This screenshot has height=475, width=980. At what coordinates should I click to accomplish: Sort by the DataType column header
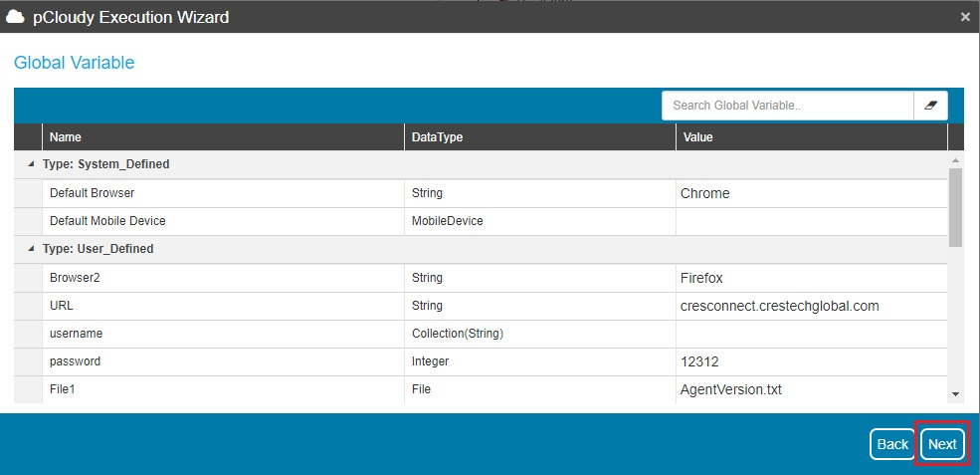tap(540, 137)
